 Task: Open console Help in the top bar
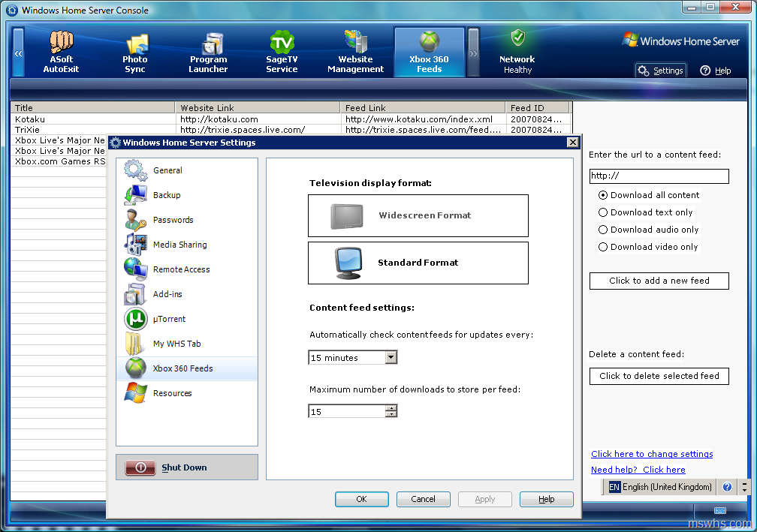tap(716, 71)
